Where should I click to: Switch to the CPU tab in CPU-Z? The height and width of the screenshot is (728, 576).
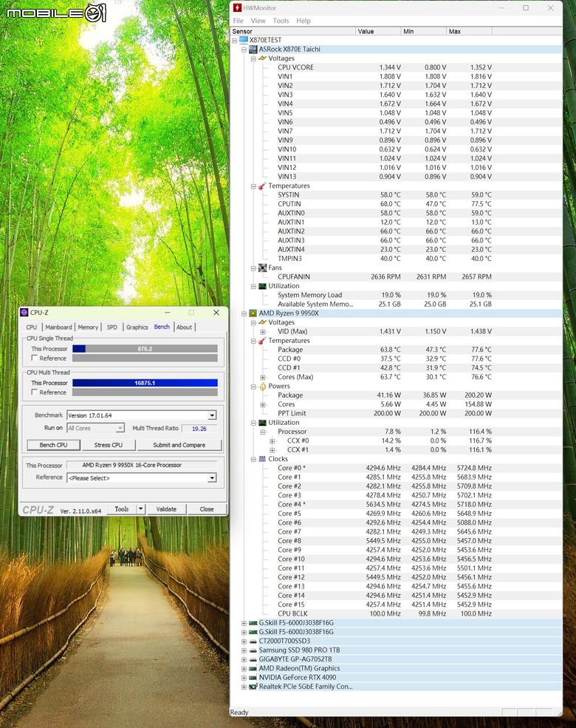[x=32, y=327]
